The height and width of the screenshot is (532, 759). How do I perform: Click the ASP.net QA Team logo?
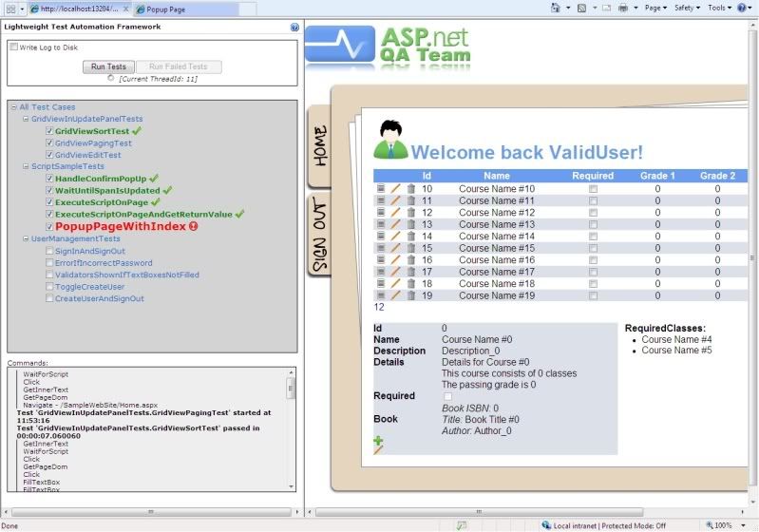pos(389,47)
